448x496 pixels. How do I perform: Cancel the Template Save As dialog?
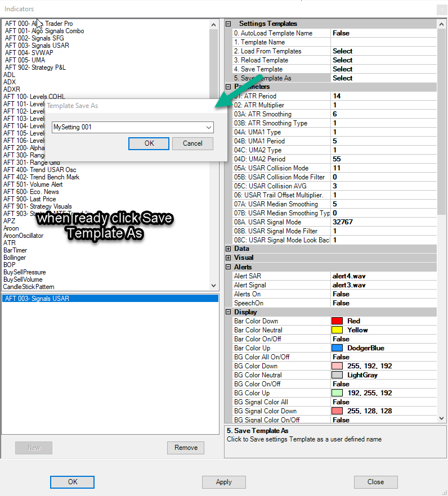pos(192,143)
